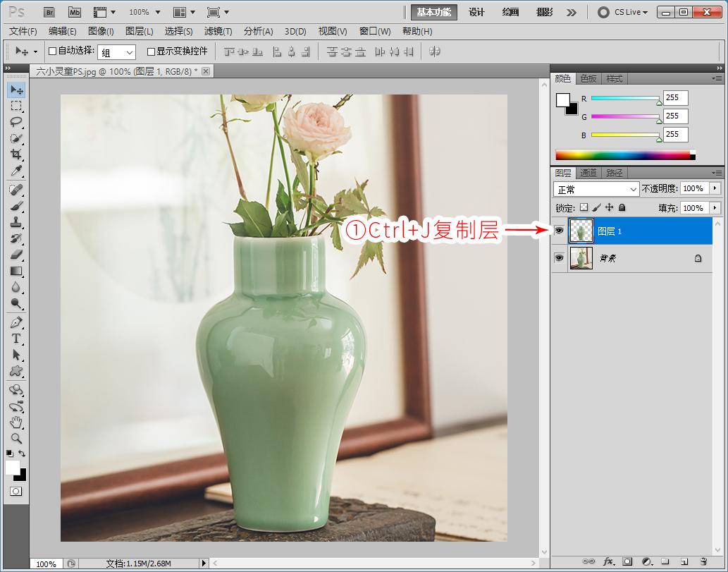Toggle lock position icon
Screen dimensions: 728x572
(610, 207)
